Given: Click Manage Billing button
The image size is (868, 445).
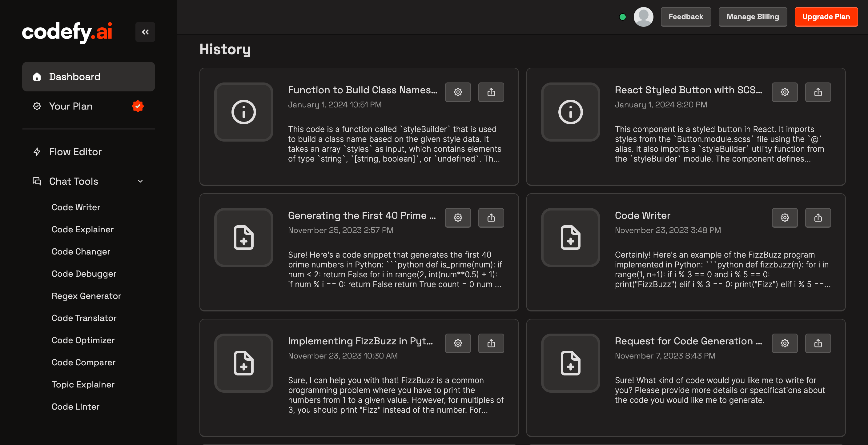Looking at the screenshot, I should [x=753, y=17].
